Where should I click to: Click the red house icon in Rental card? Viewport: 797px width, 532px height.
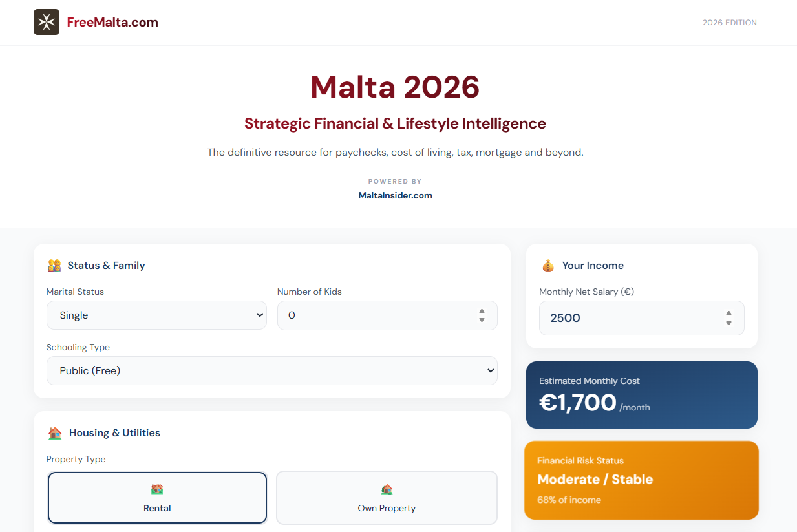point(156,489)
